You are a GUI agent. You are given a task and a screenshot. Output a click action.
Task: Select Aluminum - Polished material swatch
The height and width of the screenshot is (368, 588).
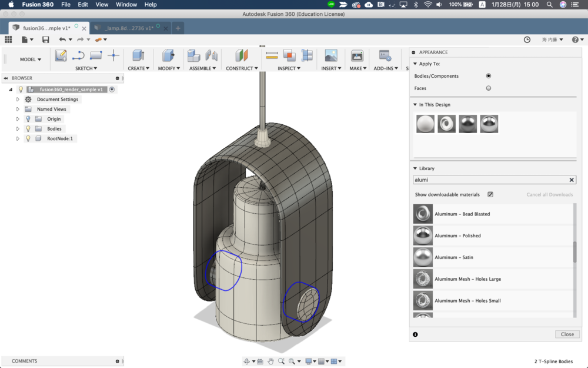click(423, 236)
